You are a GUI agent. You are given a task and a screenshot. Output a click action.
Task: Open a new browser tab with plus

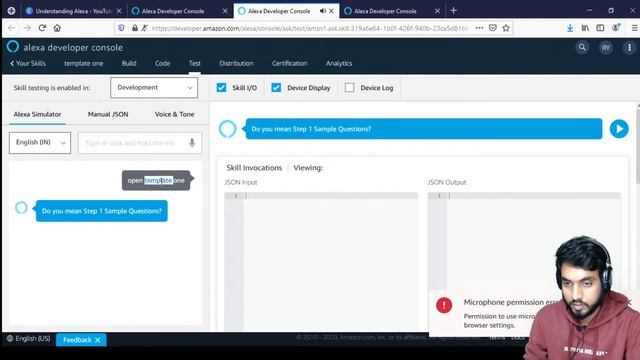click(453, 11)
